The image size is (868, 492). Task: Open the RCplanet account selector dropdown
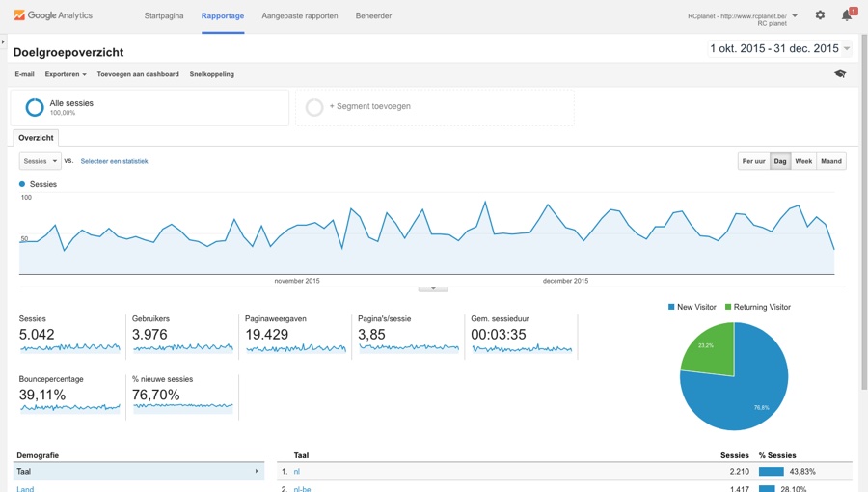tap(743, 19)
